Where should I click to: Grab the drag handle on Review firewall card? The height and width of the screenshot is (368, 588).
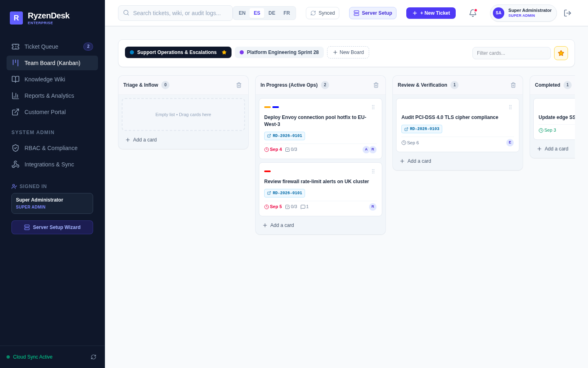click(373, 171)
